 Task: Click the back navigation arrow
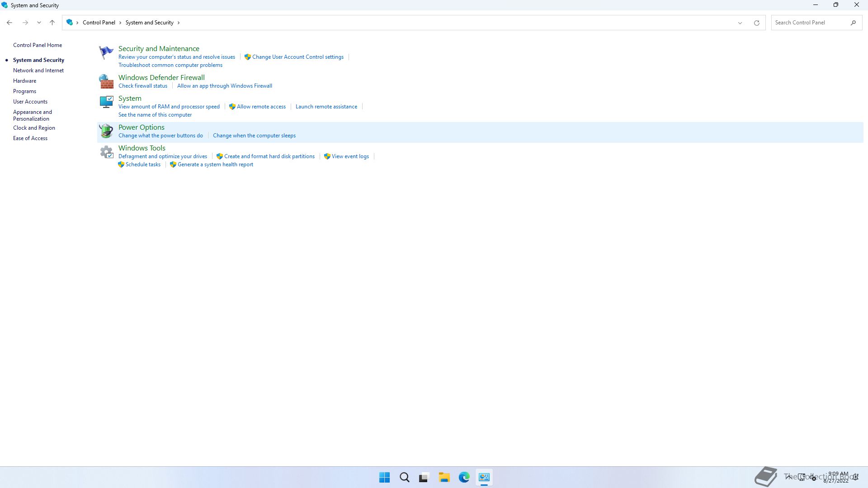[9, 23]
